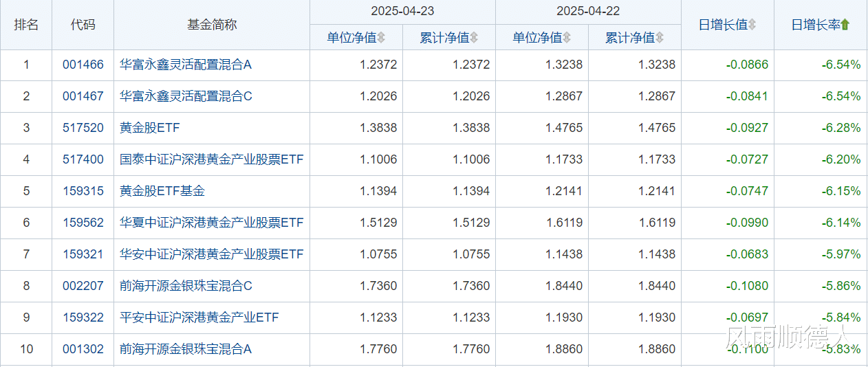The image size is (868, 367).
Task: Open fund code 159562
Action: [83, 223]
